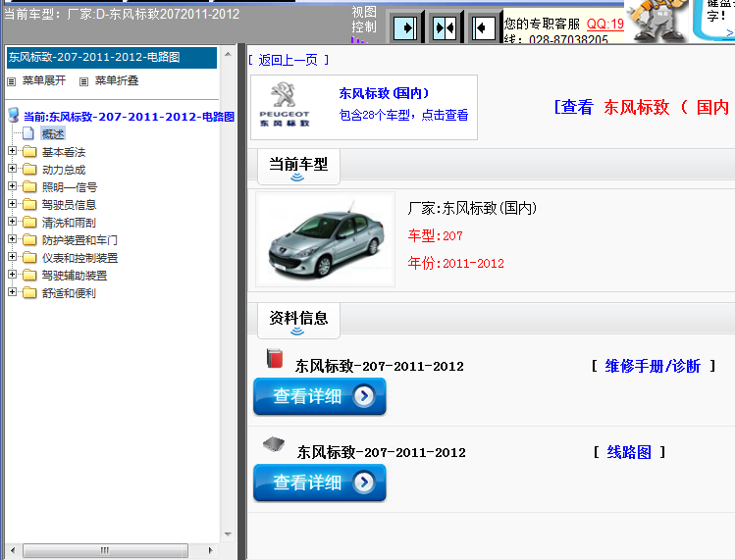Click the horizontal scrollbar right arrow
735x560 pixels.
pyautogui.click(x=210, y=550)
